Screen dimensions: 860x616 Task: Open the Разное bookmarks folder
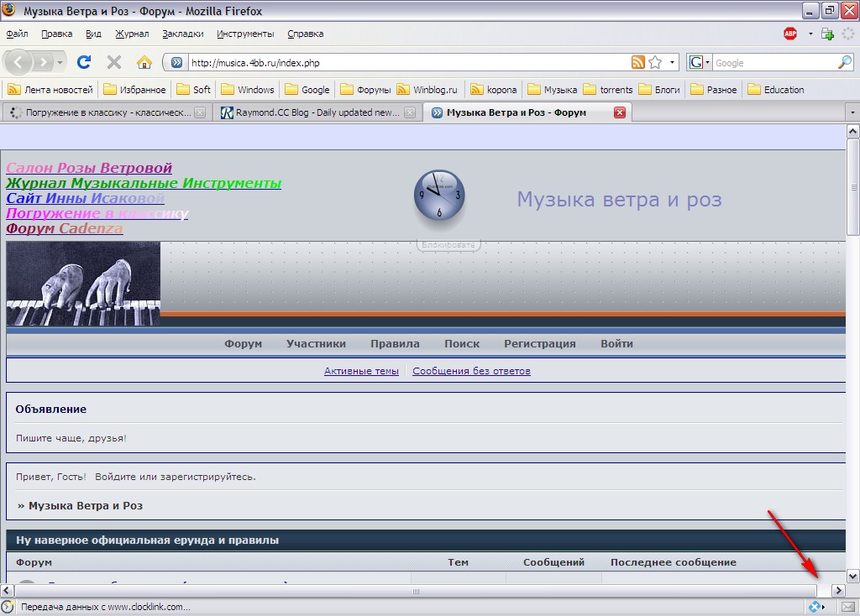[x=714, y=89]
